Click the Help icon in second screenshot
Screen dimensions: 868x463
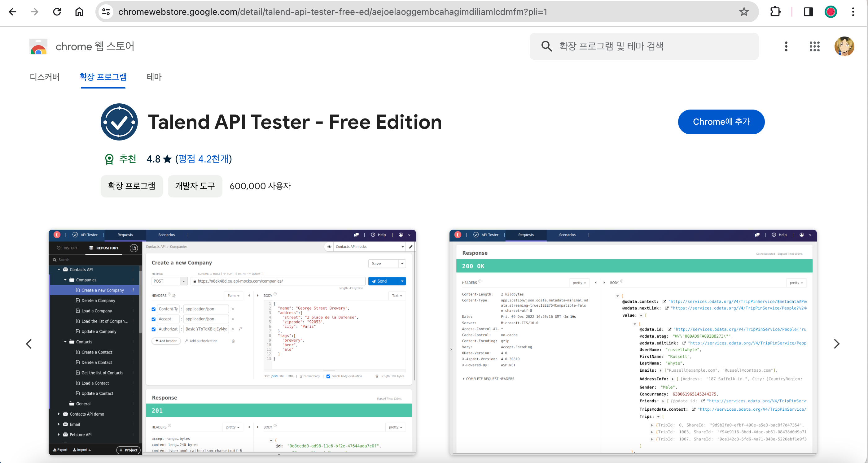click(774, 235)
